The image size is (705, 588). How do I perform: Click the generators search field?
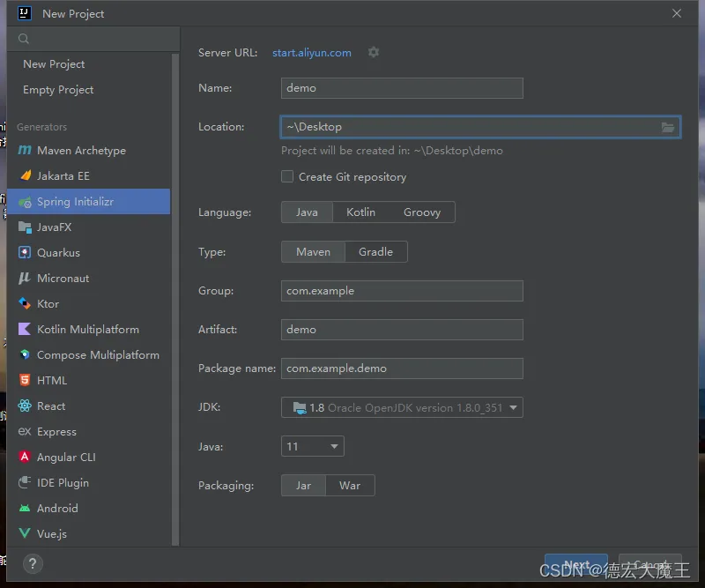click(x=93, y=39)
